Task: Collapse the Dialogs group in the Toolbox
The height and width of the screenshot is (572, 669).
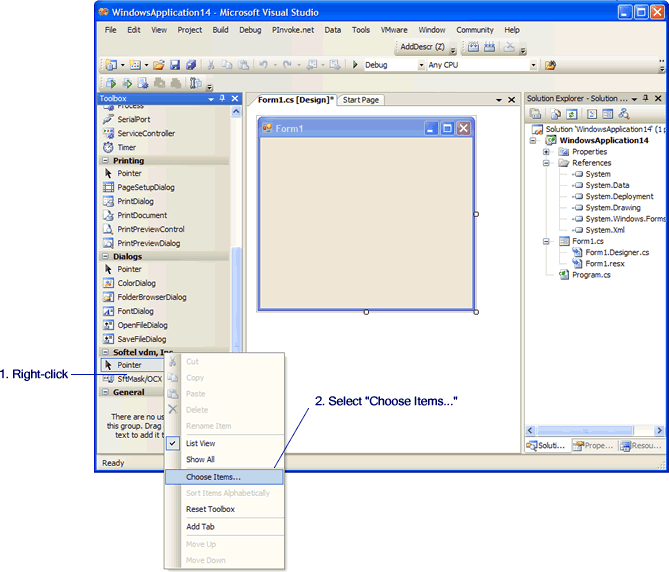Action: click(105, 256)
